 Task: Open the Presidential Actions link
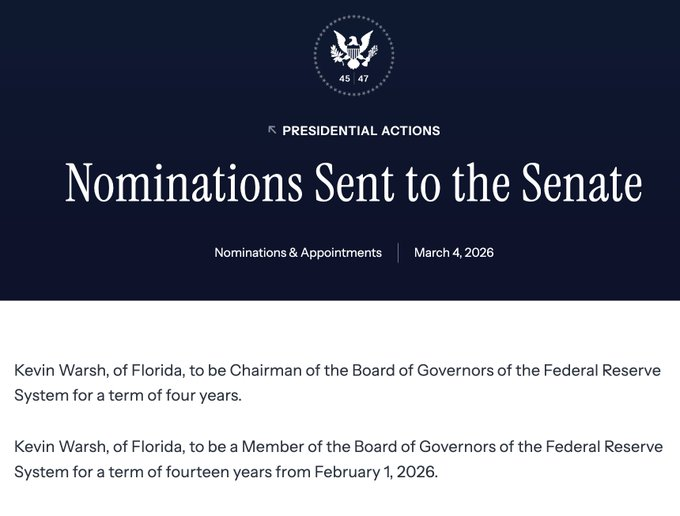[361, 130]
